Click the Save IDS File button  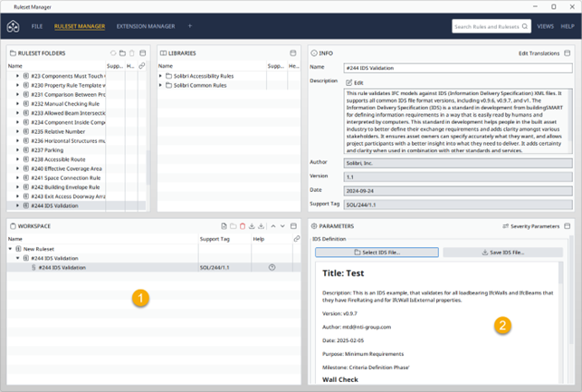[503, 253]
